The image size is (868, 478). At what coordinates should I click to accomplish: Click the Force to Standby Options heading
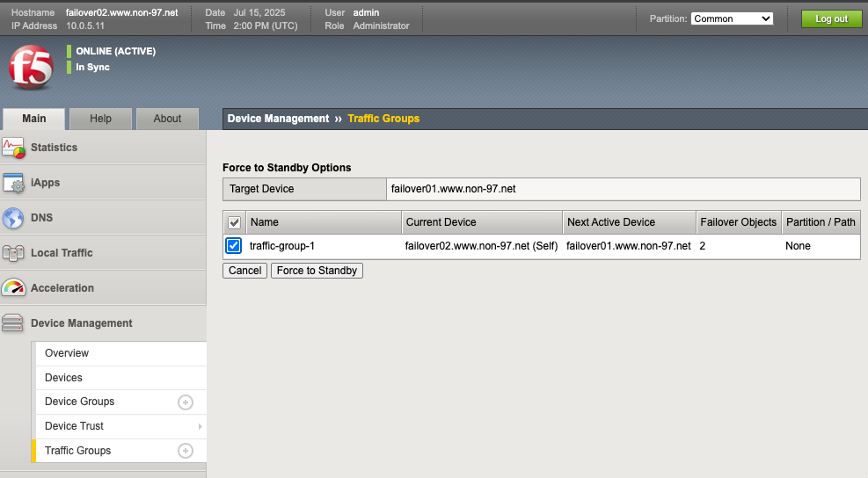point(287,168)
